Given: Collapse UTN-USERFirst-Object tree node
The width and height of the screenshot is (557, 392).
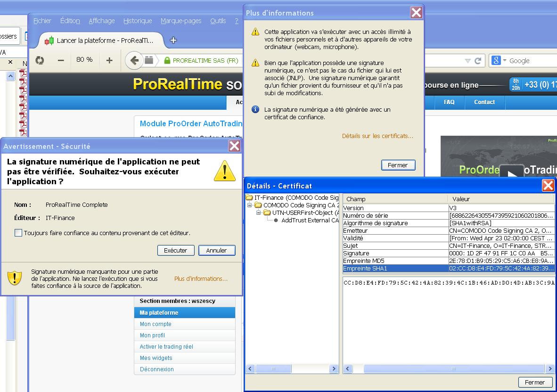Looking at the screenshot, I should [259, 212].
